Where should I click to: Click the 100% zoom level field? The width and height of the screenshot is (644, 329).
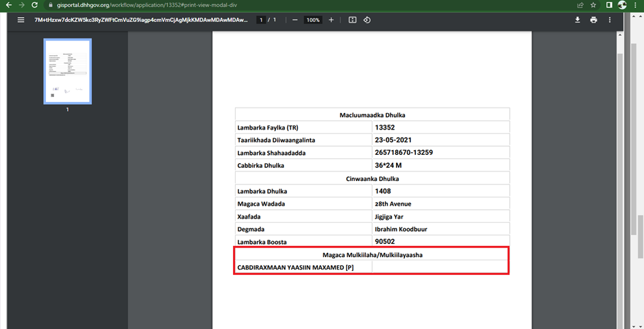(x=313, y=20)
